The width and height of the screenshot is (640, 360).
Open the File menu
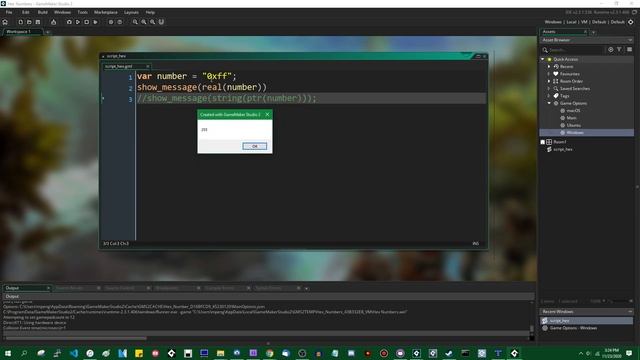click(9, 12)
